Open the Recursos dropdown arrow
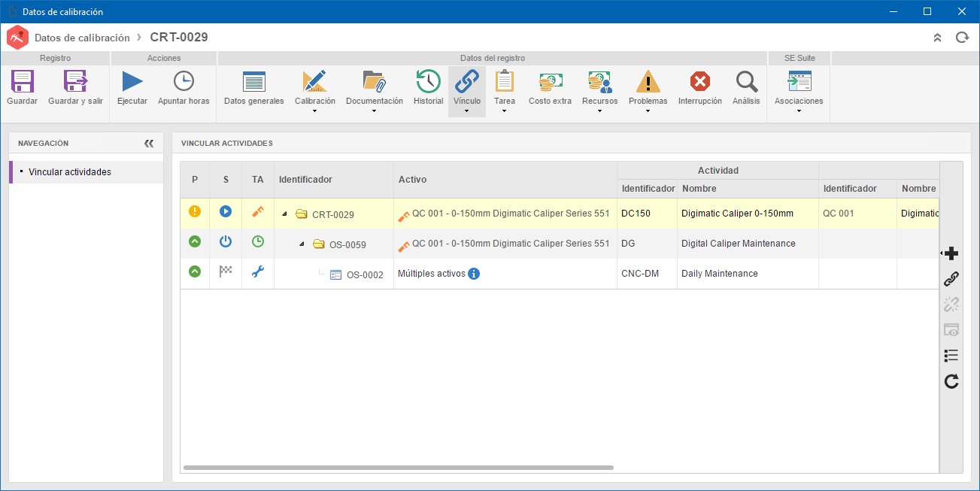Image resolution: width=980 pixels, height=491 pixels. click(599, 111)
